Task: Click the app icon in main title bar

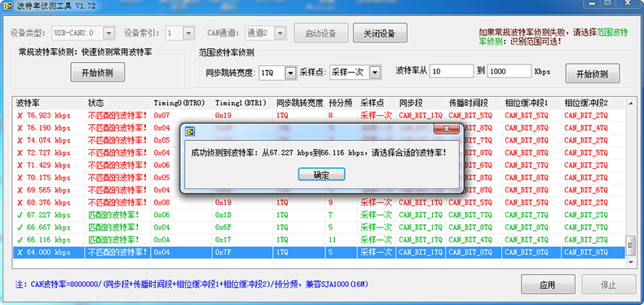Action: click(7, 7)
